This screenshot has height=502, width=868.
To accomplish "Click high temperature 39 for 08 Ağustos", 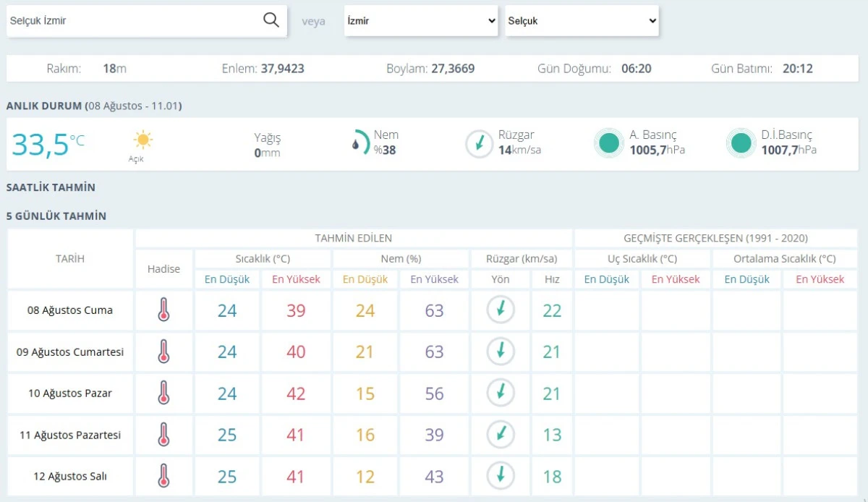I will tap(296, 310).
